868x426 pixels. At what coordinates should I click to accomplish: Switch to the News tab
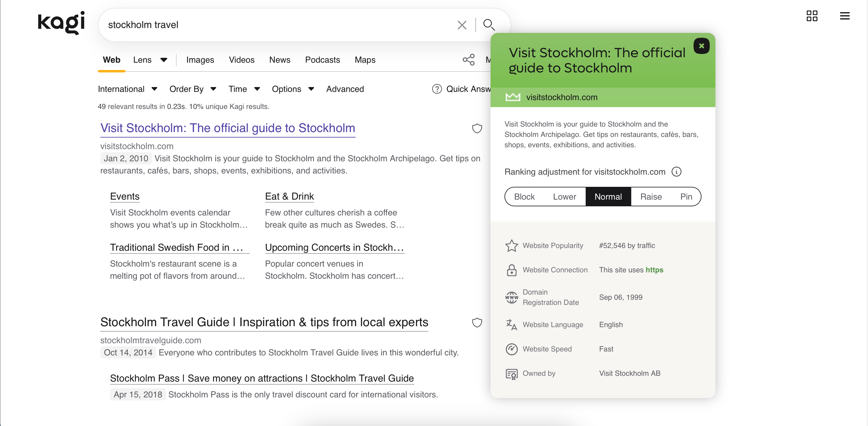coord(280,60)
